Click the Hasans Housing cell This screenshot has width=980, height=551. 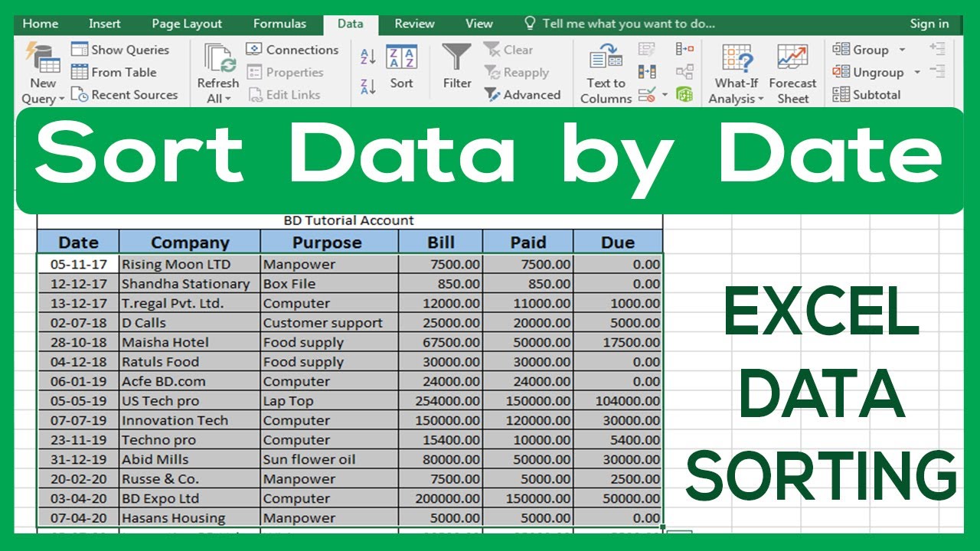[190, 518]
